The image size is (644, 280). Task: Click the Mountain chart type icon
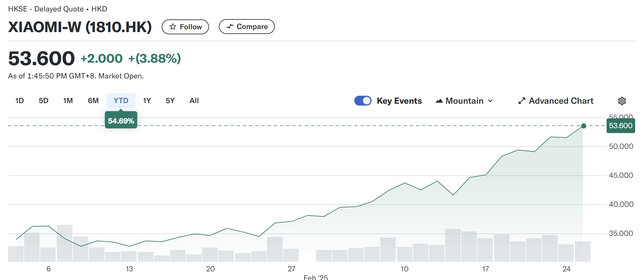coord(439,101)
